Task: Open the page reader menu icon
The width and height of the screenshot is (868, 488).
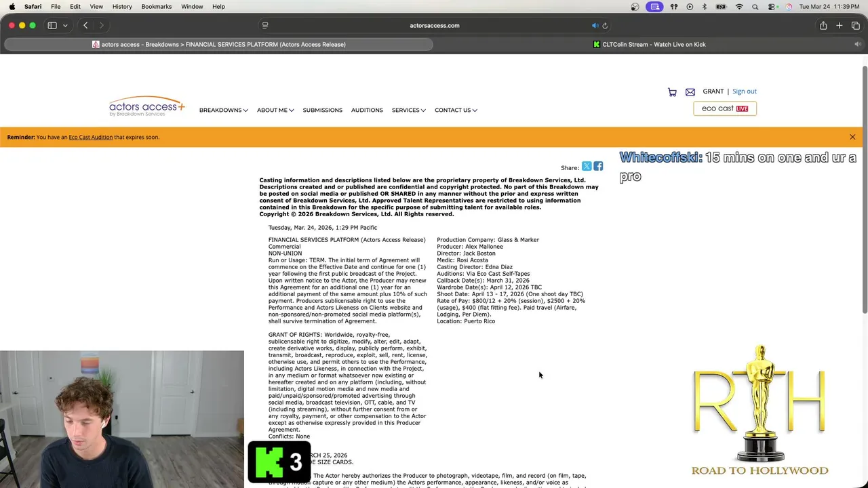Action: point(265,26)
